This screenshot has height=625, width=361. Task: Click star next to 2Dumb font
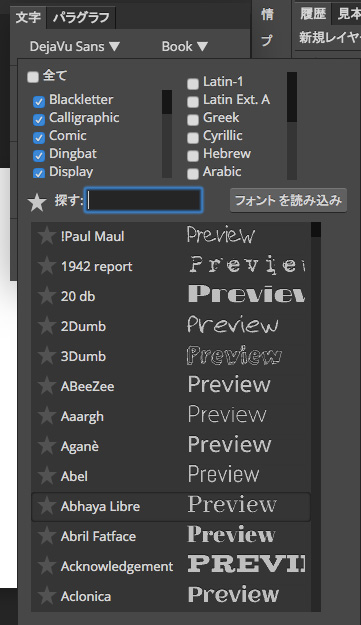(x=46, y=326)
